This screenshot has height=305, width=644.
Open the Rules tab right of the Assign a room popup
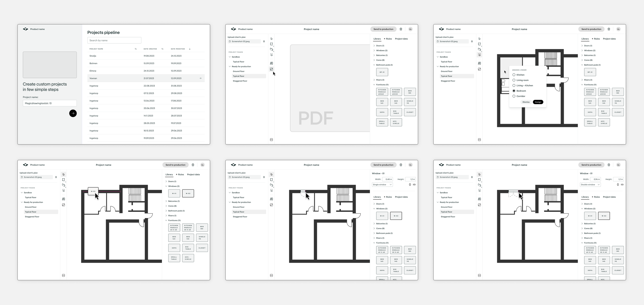tap(597, 39)
